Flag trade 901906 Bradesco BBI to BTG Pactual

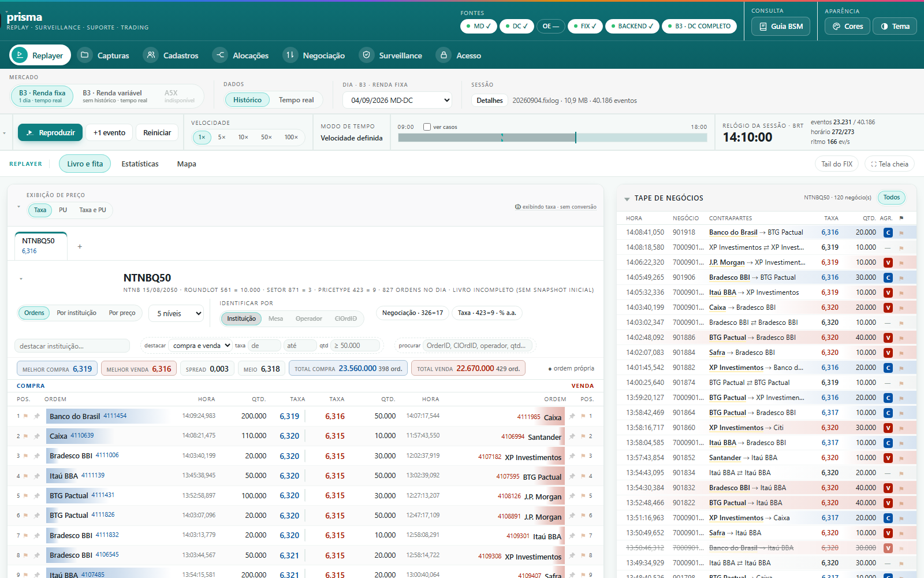coord(901,278)
